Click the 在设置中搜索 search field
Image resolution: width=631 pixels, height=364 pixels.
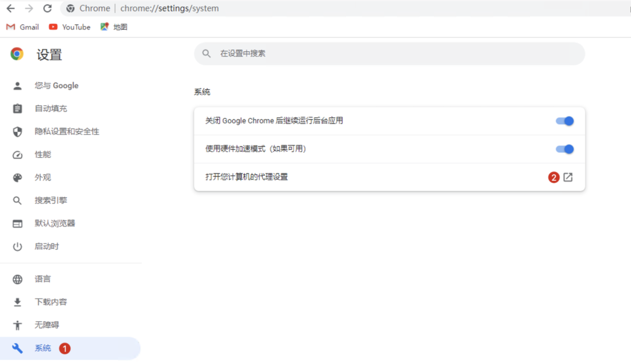coord(389,54)
